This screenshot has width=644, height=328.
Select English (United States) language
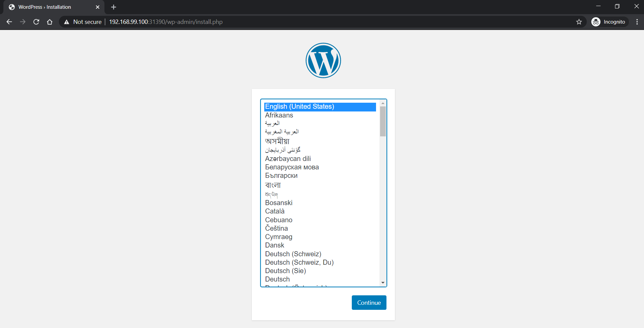click(x=320, y=107)
